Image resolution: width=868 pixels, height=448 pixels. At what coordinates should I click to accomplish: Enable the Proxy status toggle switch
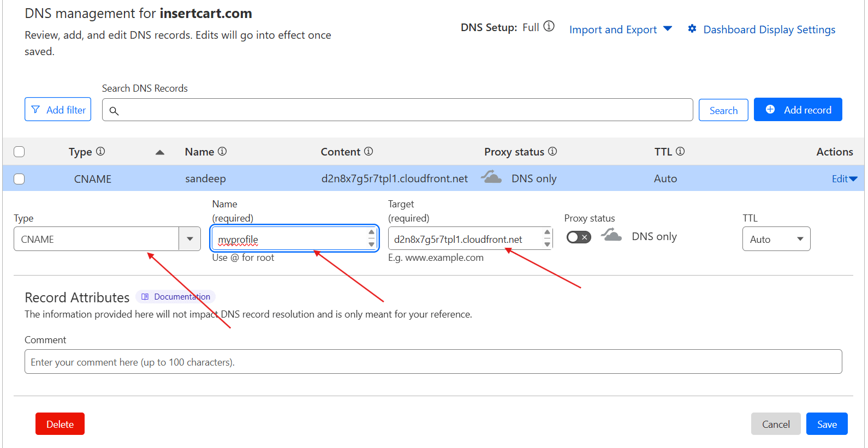tap(579, 237)
